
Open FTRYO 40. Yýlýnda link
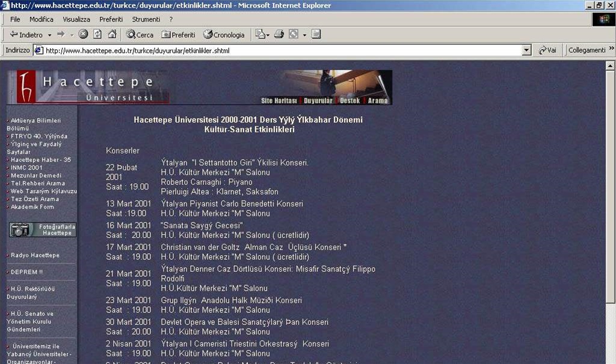point(38,137)
